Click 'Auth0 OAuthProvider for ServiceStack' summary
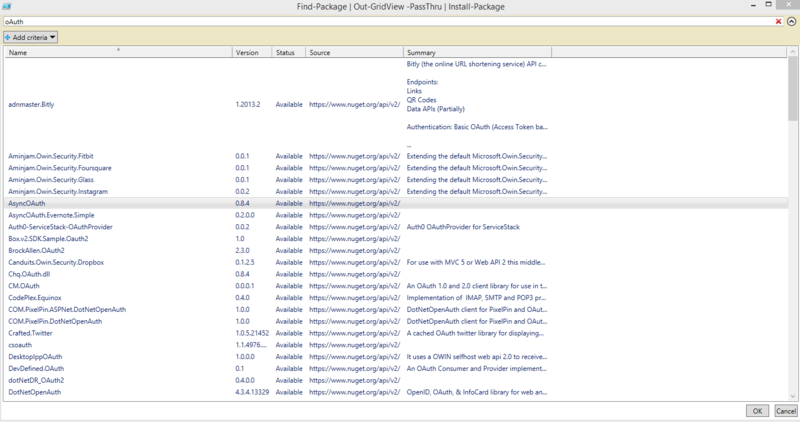This screenshot has height=422, width=800. pos(463,227)
